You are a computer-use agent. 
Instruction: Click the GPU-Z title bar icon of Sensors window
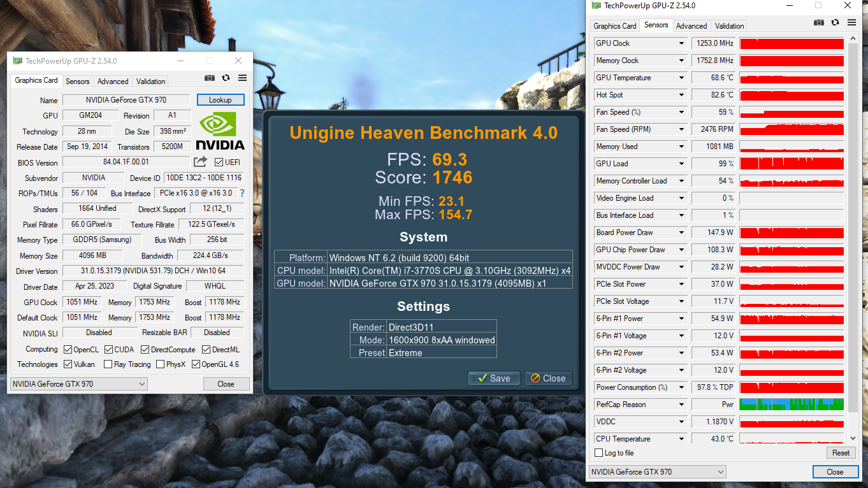[596, 5]
